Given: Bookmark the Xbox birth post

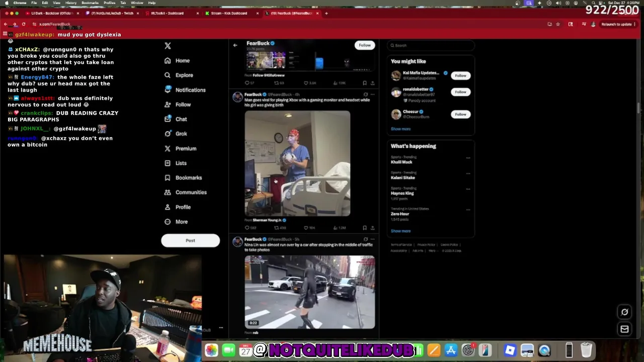Looking at the screenshot, I should tap(365, 228).
